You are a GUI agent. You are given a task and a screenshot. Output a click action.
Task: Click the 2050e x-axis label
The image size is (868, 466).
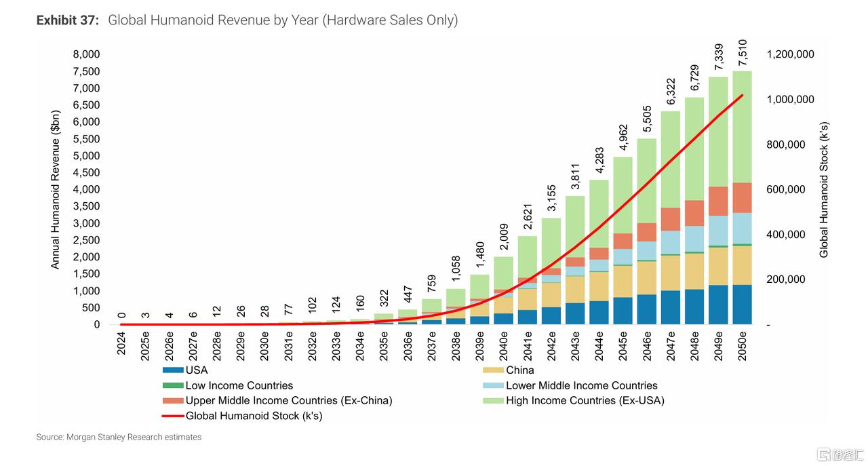coord(743,345)
